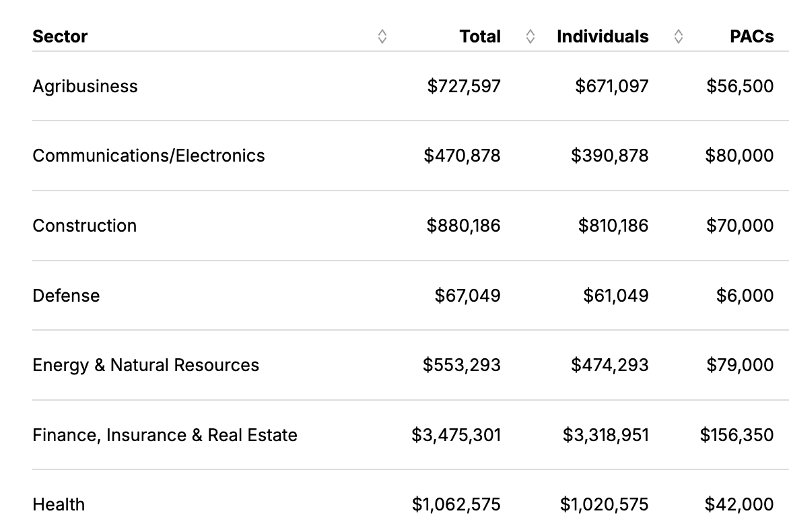
Task: Click the Sector column header
Action: (60, 36)
